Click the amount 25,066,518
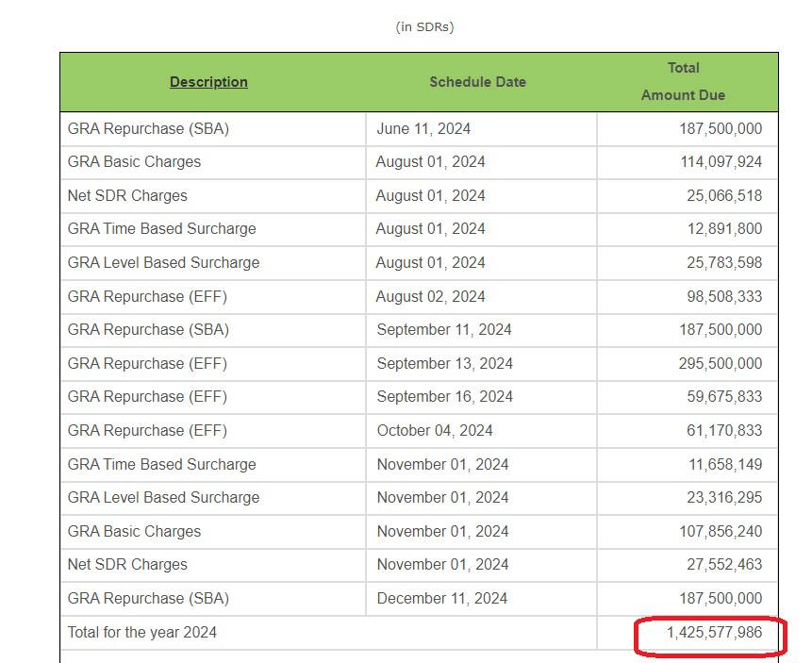 (x=724, y=195)
